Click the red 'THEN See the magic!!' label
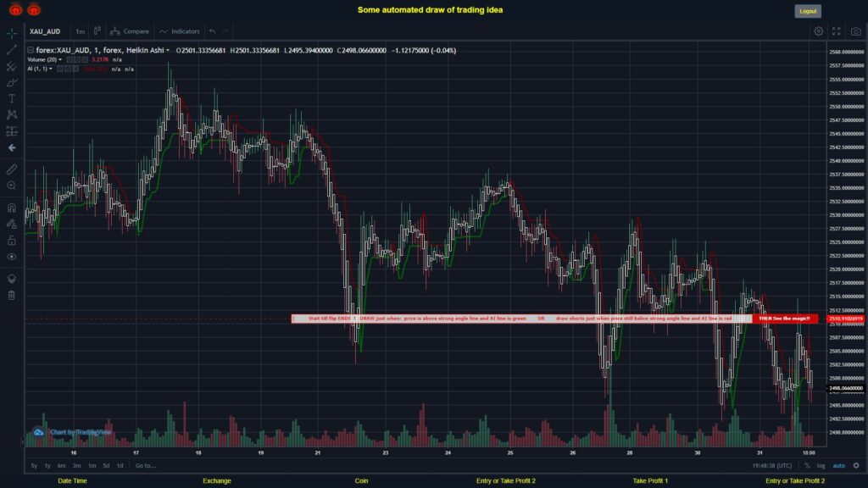The image size is (868, 488). (784, 319)
